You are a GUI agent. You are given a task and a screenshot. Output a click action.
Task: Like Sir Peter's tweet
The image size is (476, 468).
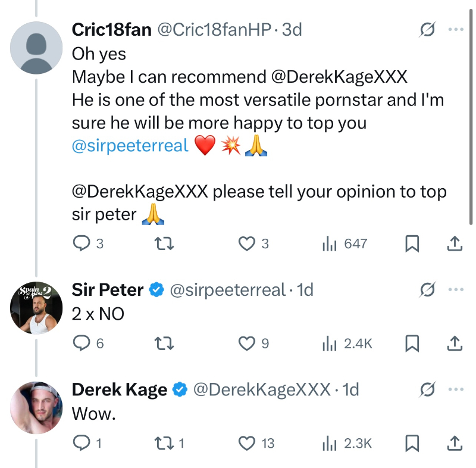pyautogui.click(x=246, y=343)
